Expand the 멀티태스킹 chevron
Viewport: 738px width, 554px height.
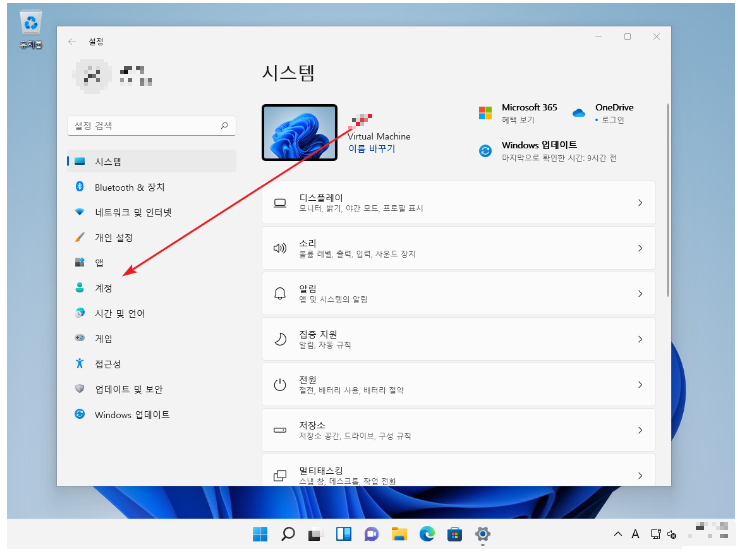(640, 475)
